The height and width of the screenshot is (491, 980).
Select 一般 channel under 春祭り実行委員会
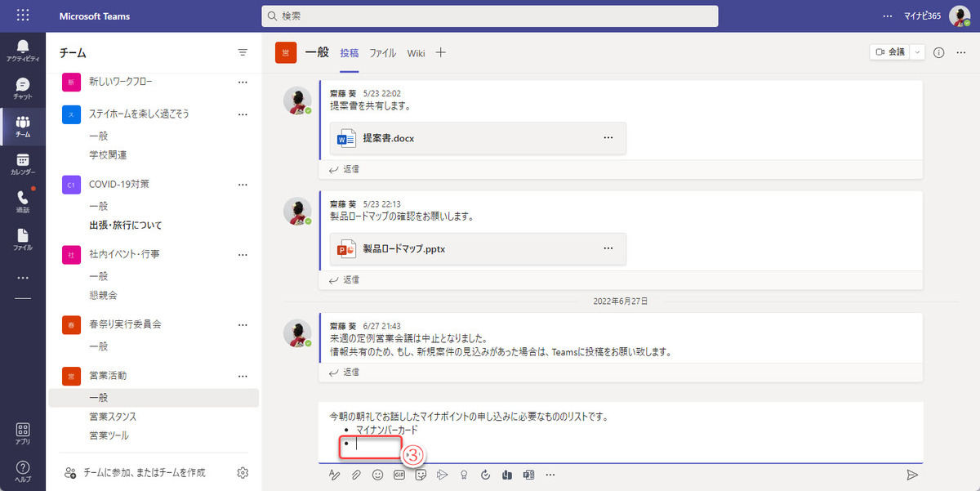(98, 346)
